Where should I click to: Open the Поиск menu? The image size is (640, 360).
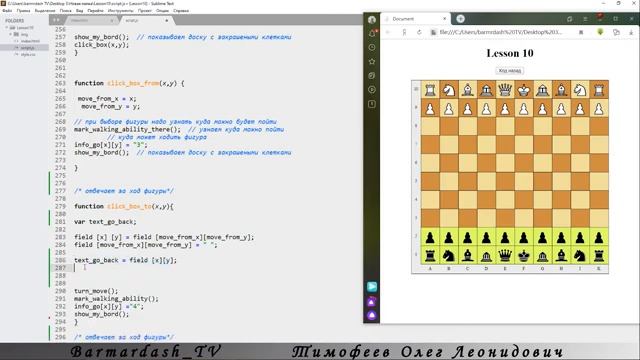click(x=65, y=11)
